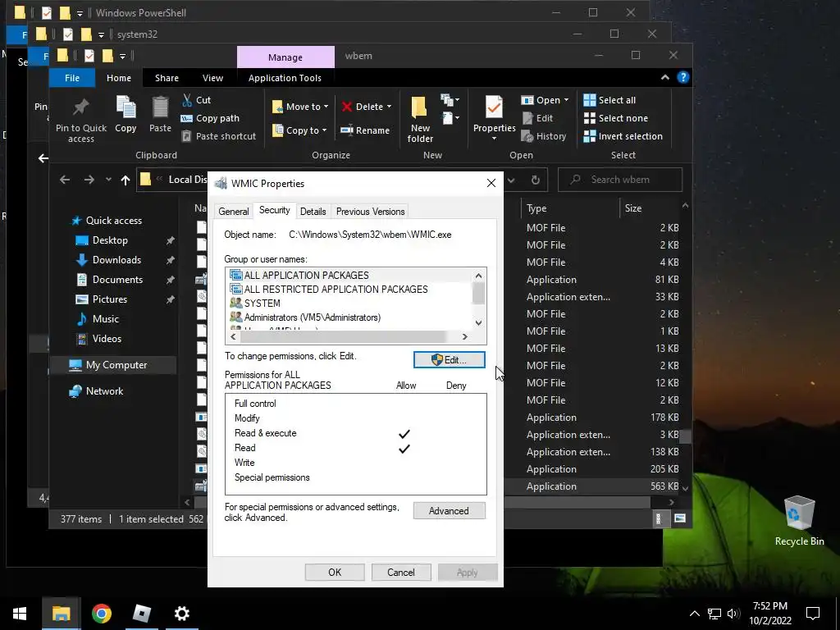The image size is (840, 630).
Task: Open clock showing 7:52 PM
Action: tap(769, 614)
